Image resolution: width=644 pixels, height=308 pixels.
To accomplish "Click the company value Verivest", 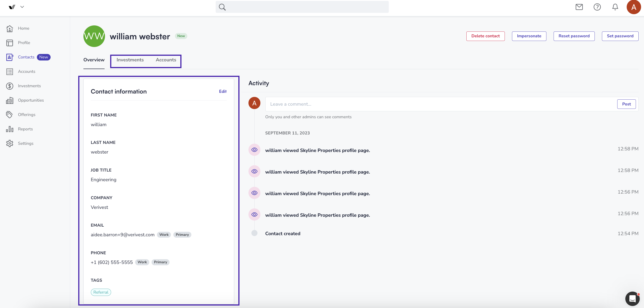I will [99, 207].
